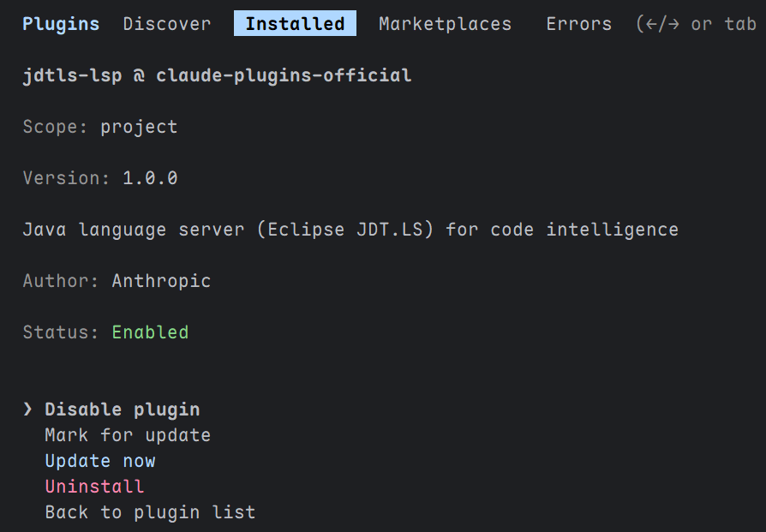Click the version number 1.0.0
Screen dimensions: 766x532
pos(150,178)
